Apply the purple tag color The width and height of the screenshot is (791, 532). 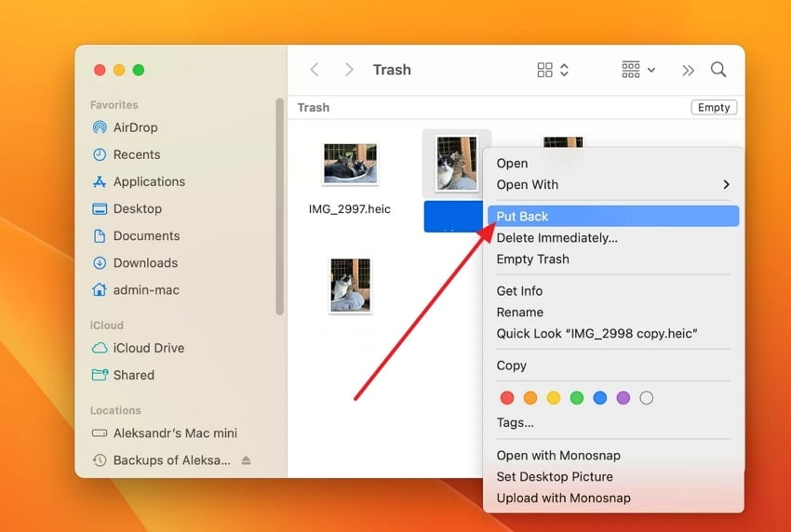click(x=623, y=398)
